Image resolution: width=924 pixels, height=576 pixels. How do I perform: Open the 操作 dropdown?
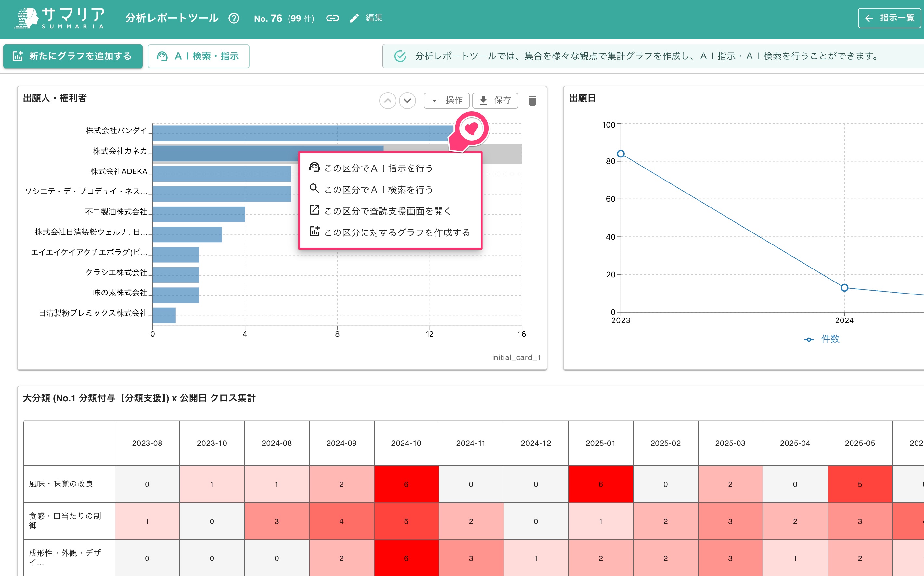[x=446, y=101]
